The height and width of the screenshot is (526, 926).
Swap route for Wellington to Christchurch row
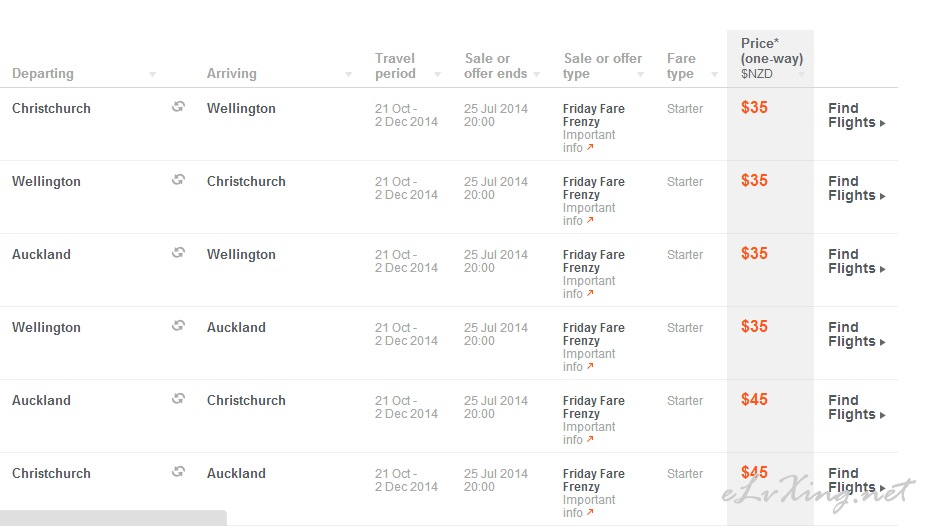178,180
